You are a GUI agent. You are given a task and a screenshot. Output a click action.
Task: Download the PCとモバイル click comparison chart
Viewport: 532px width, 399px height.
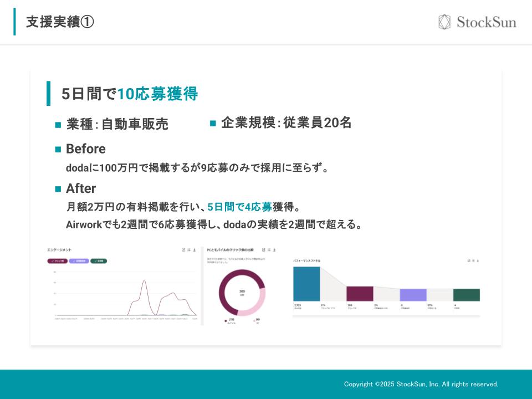[274, 250]
